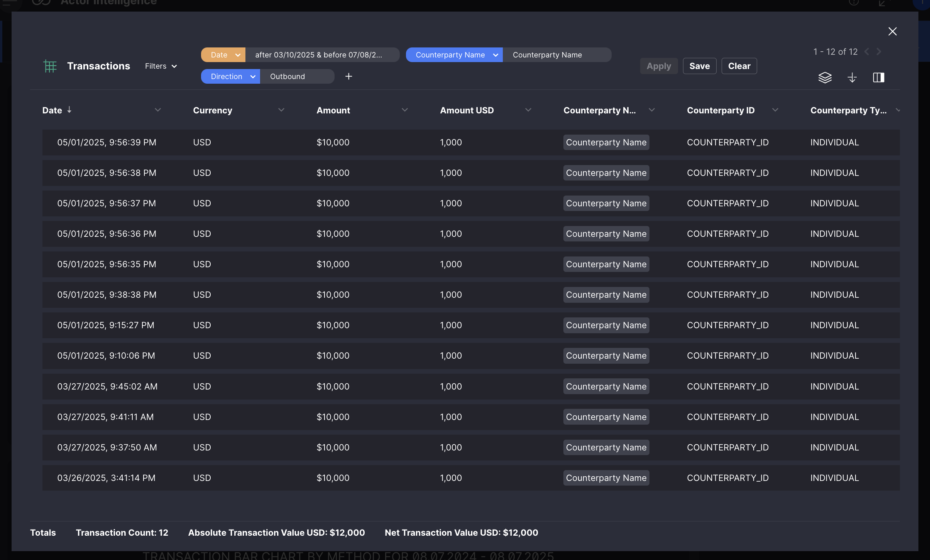This screenshot has width=930, height=560.
Task: Click the layers stack icon
Action: point(825,78)
